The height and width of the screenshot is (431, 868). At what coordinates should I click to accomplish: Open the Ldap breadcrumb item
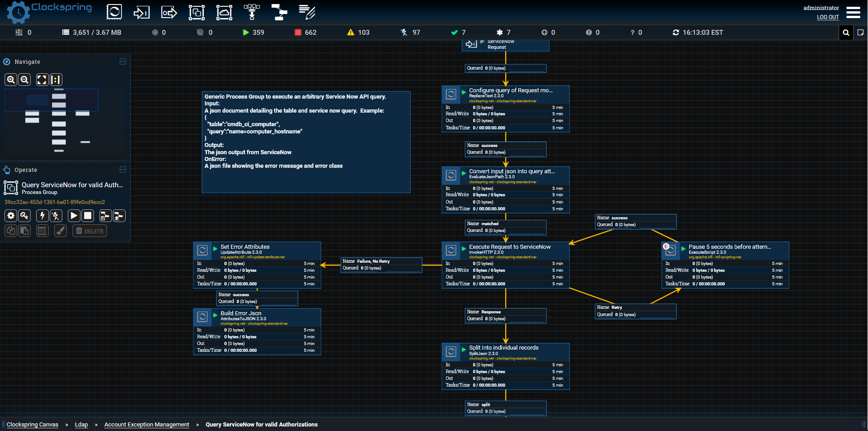coord(81,424)
